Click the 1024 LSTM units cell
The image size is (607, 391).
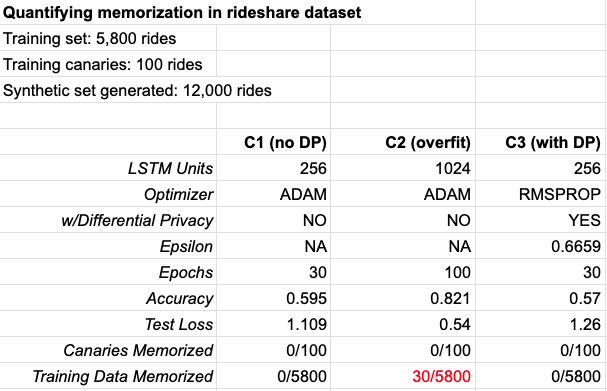coord(403,168)
